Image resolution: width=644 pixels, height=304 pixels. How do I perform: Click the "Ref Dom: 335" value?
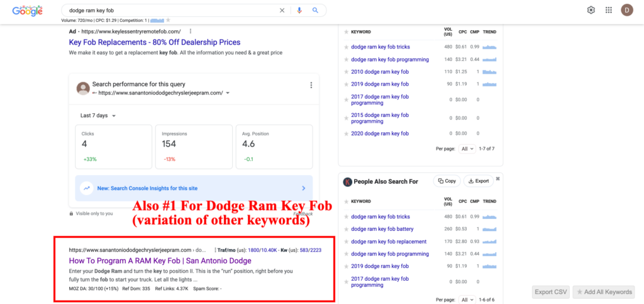tap(136, 289)
